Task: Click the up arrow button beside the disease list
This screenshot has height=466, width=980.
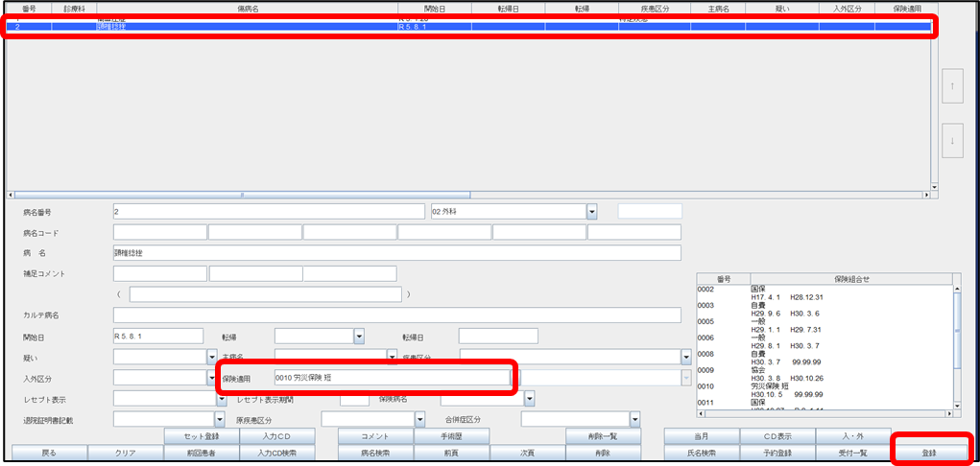Action: point(952,85)
